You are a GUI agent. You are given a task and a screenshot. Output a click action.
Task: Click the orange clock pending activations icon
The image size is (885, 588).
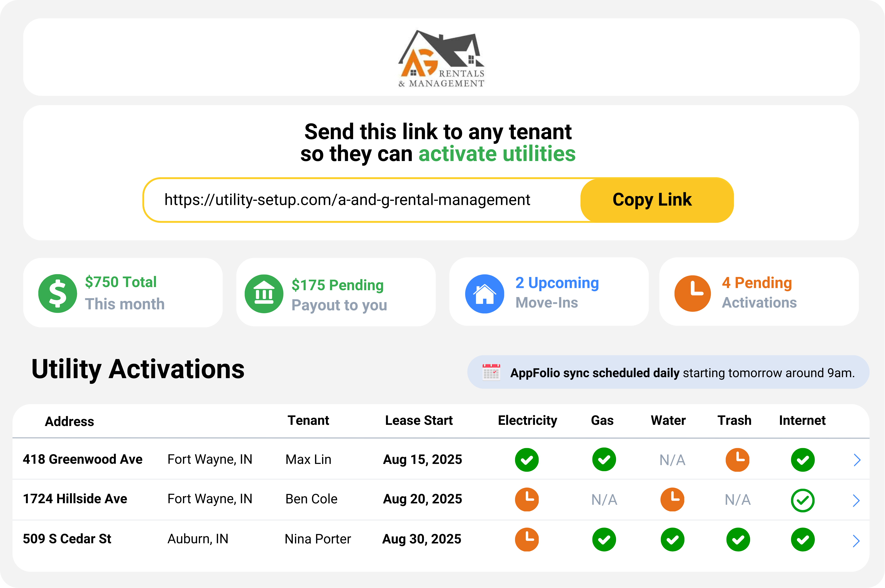click(692, 293)
